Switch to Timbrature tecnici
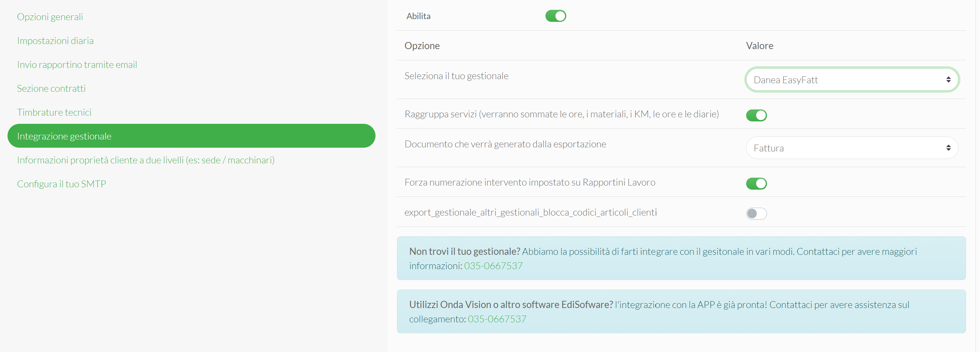 [x=54, y=113]
